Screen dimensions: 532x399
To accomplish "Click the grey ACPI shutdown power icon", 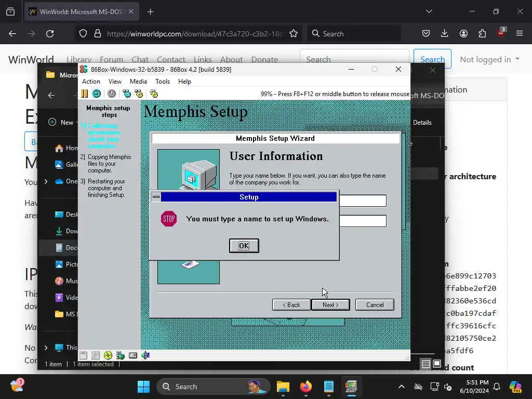I will (112, 94).
